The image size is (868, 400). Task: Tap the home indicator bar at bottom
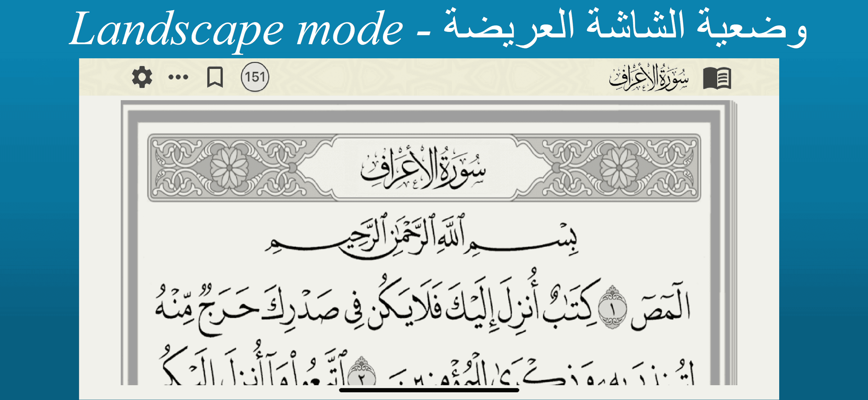(429, 390)
